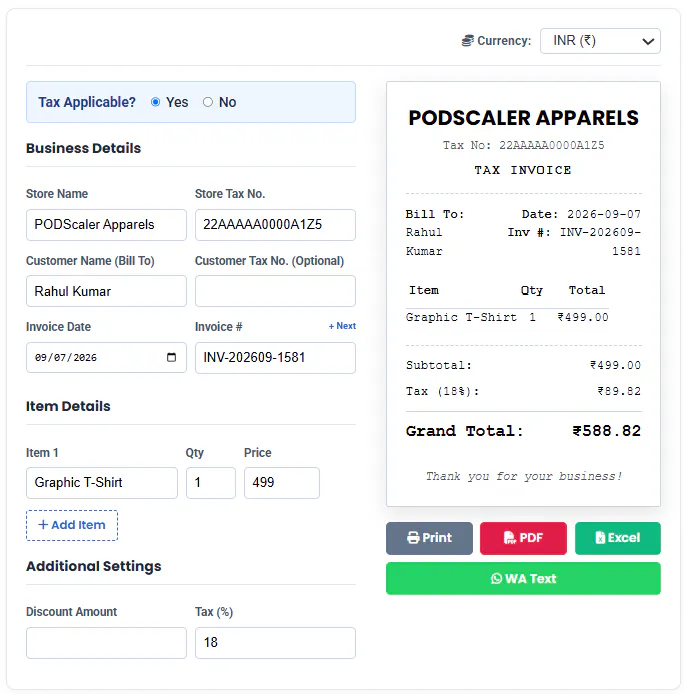Click the + Next invoice number link

[342, 326]
